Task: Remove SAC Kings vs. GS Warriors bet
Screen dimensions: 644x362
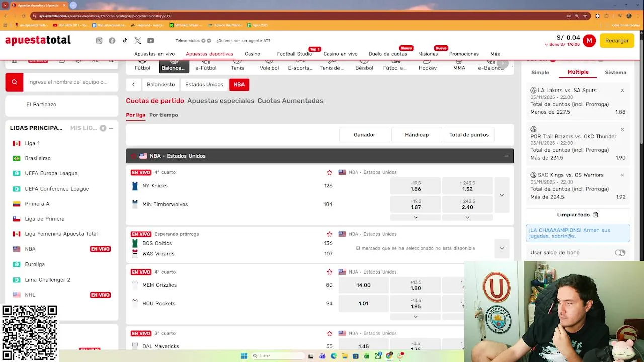Action: point(622,175)
